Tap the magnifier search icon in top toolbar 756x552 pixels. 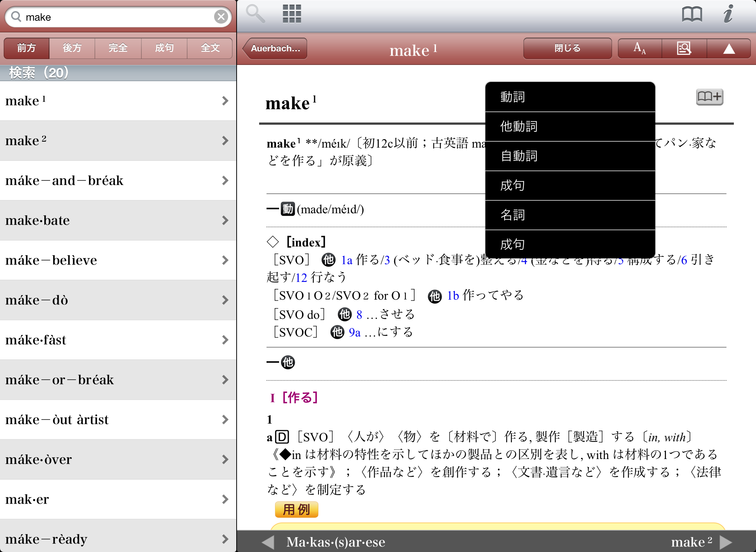(255, 14)
